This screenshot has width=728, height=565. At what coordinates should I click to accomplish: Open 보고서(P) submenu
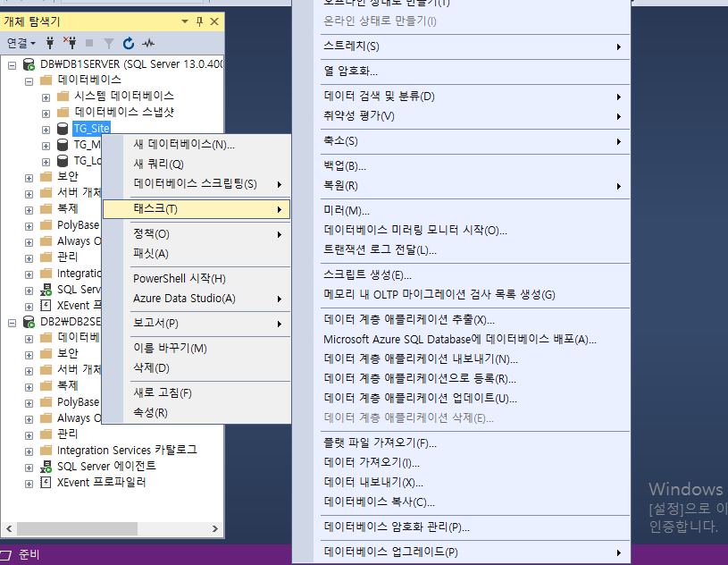pyautogui.click(x=197, y=323)
